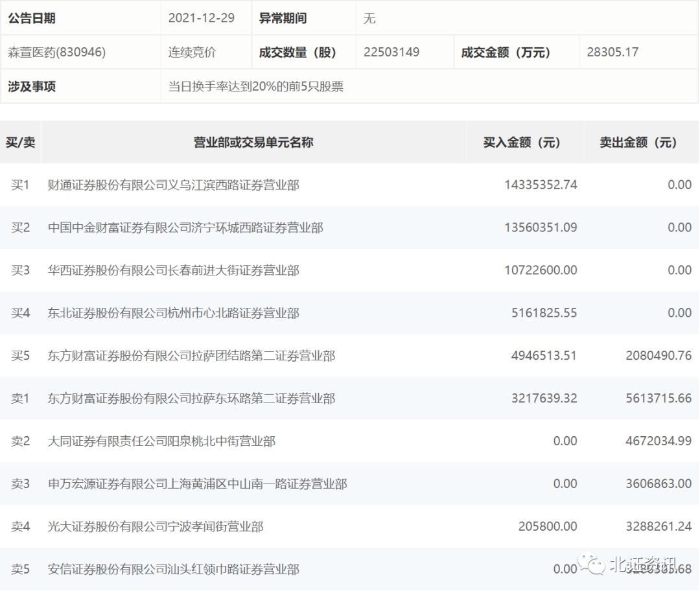Select the sell amount 5613715.66
Screen dimensions: 700x595
pyautogui.click(x=659, y=398)
